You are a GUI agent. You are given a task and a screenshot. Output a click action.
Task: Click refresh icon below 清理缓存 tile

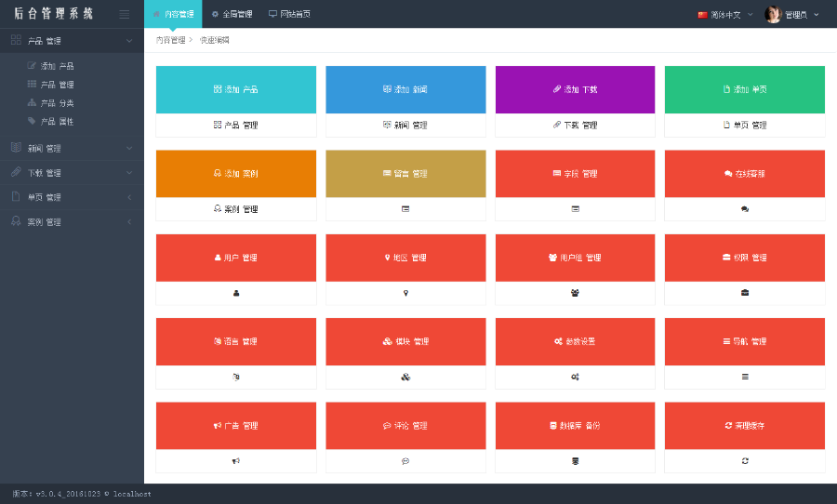745,460
